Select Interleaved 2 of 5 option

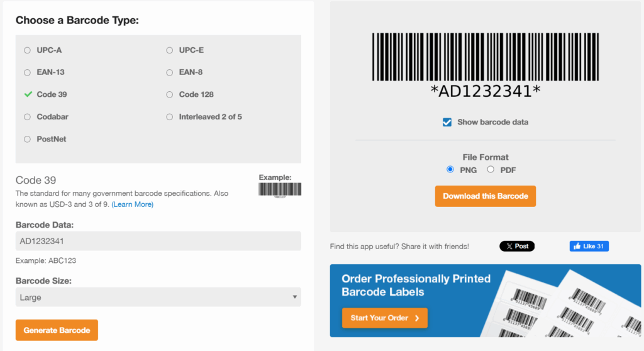point(170,117)
